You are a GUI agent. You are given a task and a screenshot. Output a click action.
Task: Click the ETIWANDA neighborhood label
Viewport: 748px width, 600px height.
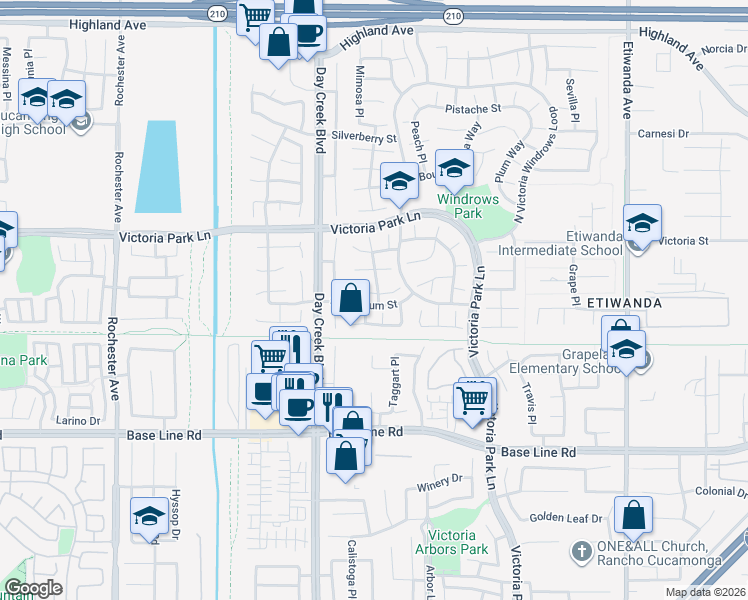click(624, 303)
